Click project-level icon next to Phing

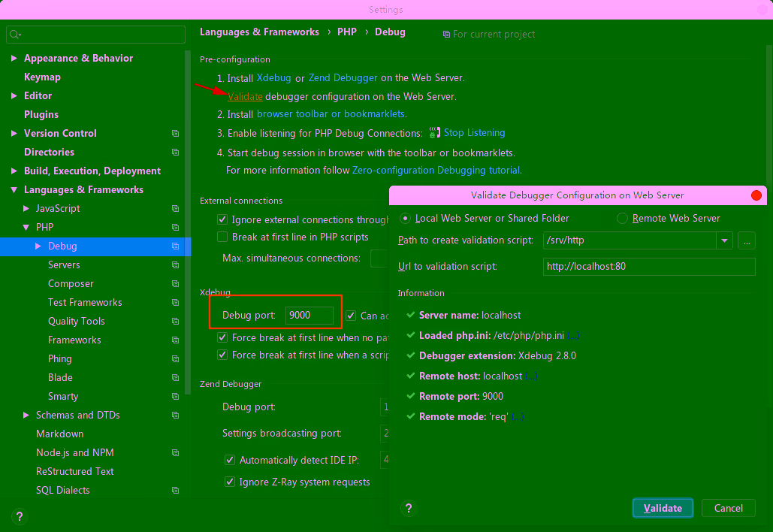pos(175,358)
